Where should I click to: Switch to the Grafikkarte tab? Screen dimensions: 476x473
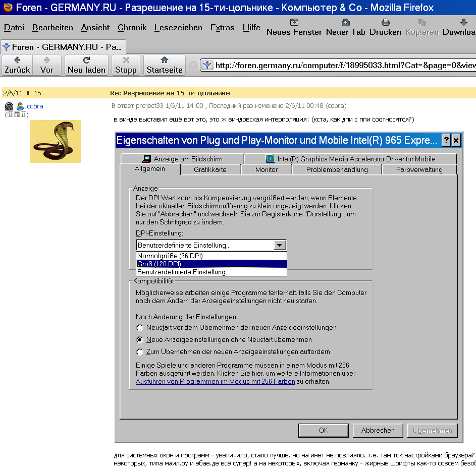[210, 169]
